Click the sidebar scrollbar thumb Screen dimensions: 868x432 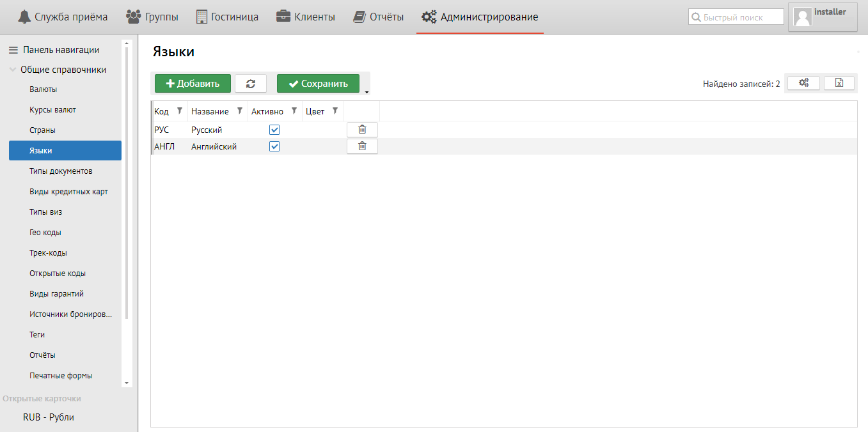click(x=127, y=182)
